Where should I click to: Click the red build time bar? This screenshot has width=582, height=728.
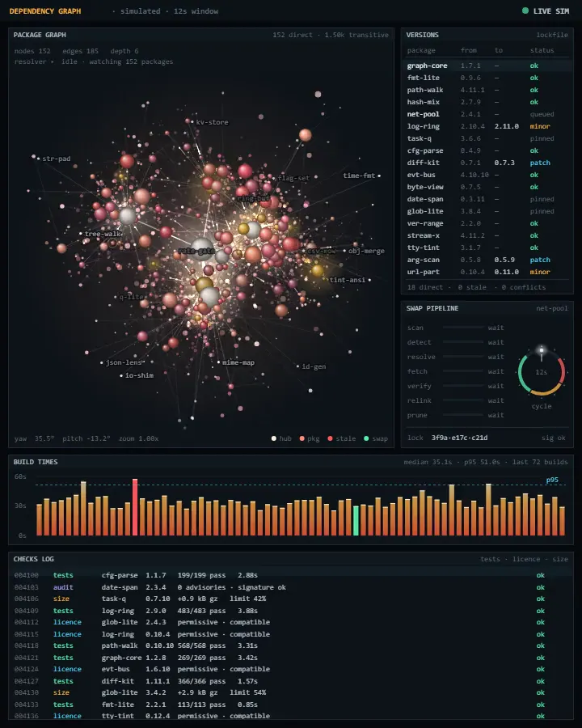pos(135,507)
